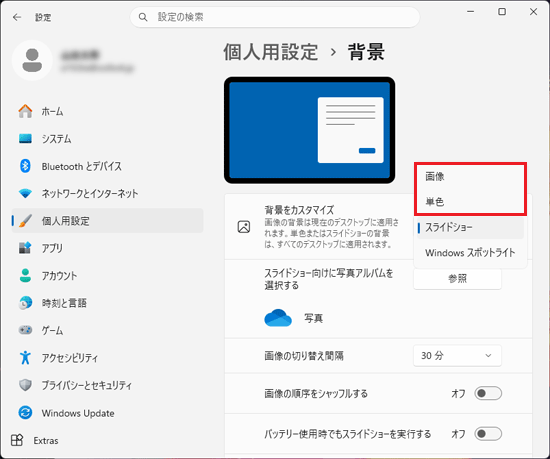Click the アクセシビリティ figure icon
This screenshot has height=459, width=550.
coord(25,357)
